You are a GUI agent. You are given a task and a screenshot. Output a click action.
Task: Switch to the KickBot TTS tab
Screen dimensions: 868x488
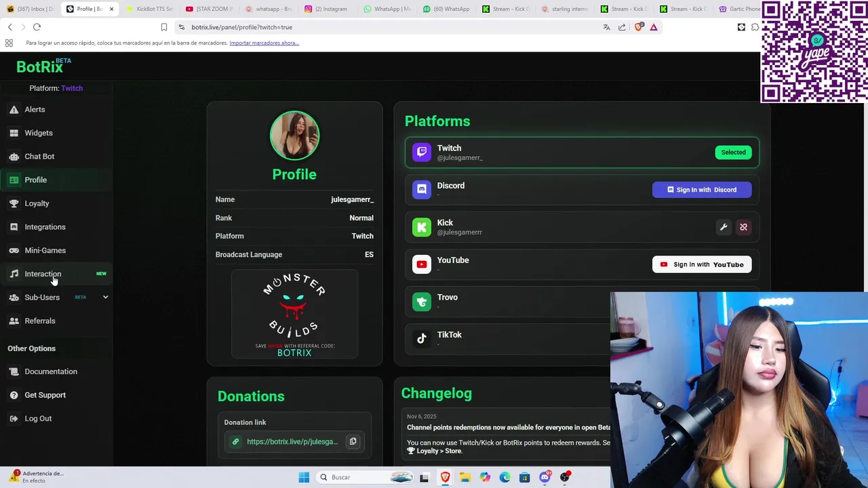(x=149, y=9)
